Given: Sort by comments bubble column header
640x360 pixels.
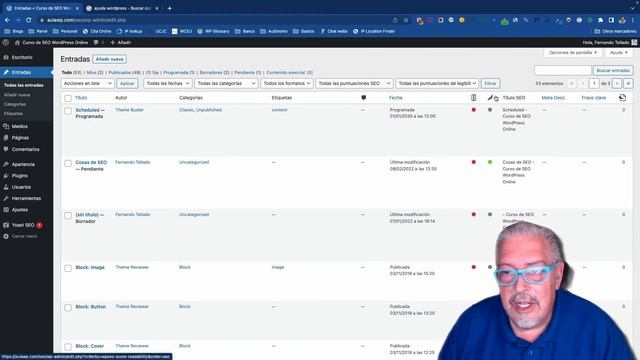Looking at the screenshot, I should pyautogui.click(x=363, y=98).
